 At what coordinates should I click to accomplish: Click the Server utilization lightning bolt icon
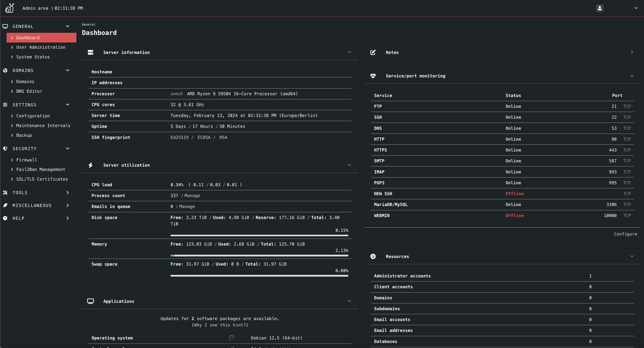click(x=91, y=165)
